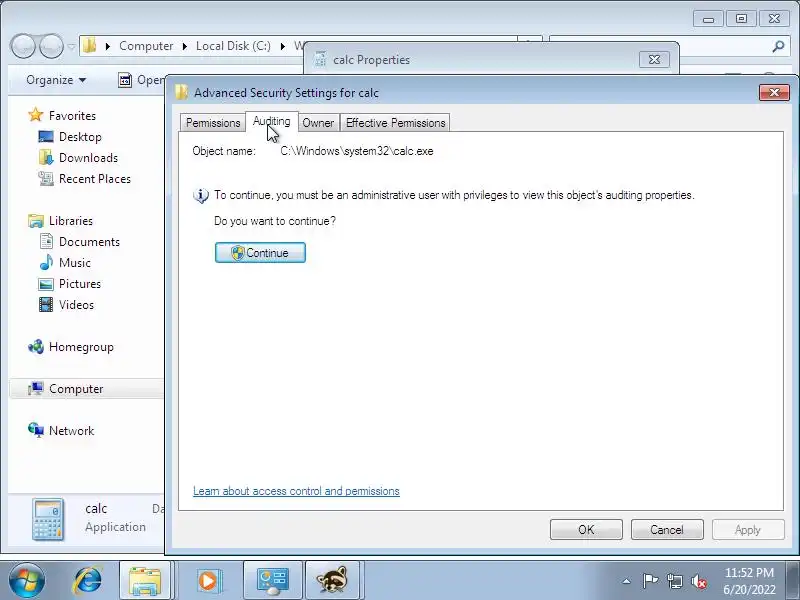This screenshot has height=600, width=800.
Task: Open the Pictures library
Action: coord(80,284)
